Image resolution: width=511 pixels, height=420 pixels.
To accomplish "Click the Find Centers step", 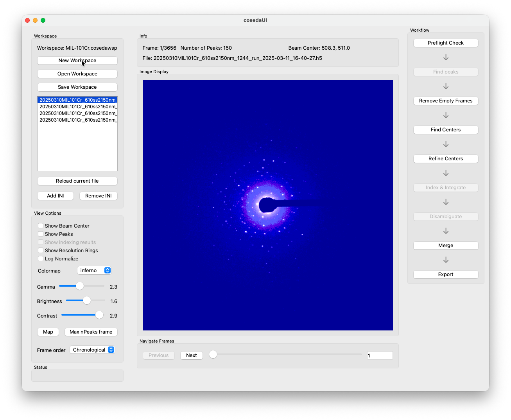I will pos(446,130).
